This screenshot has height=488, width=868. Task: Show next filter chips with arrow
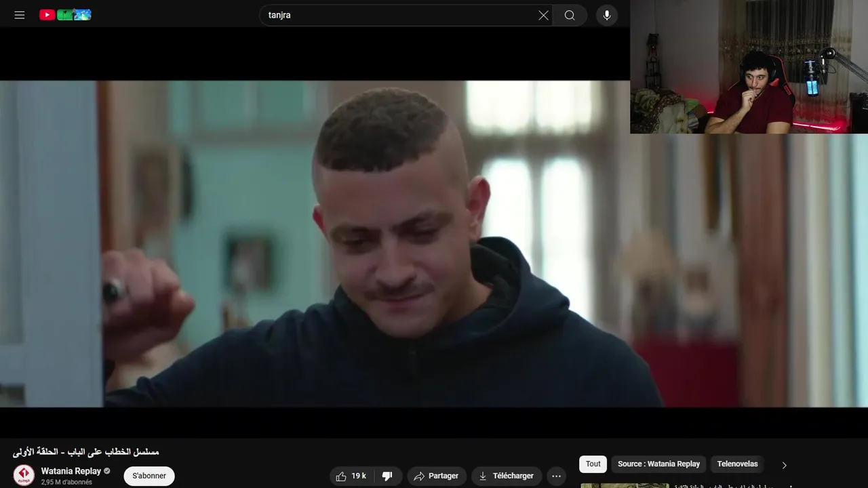(785, 465)
